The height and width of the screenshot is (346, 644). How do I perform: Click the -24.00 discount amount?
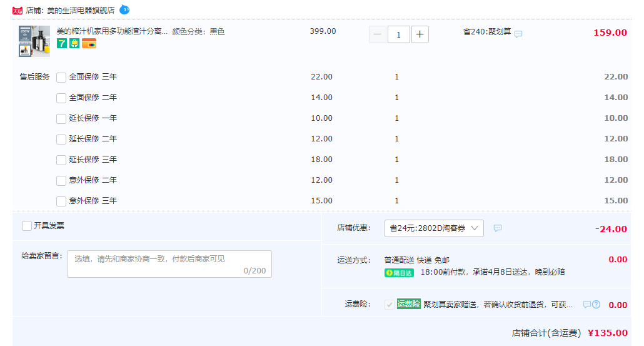tap(611, 229)
